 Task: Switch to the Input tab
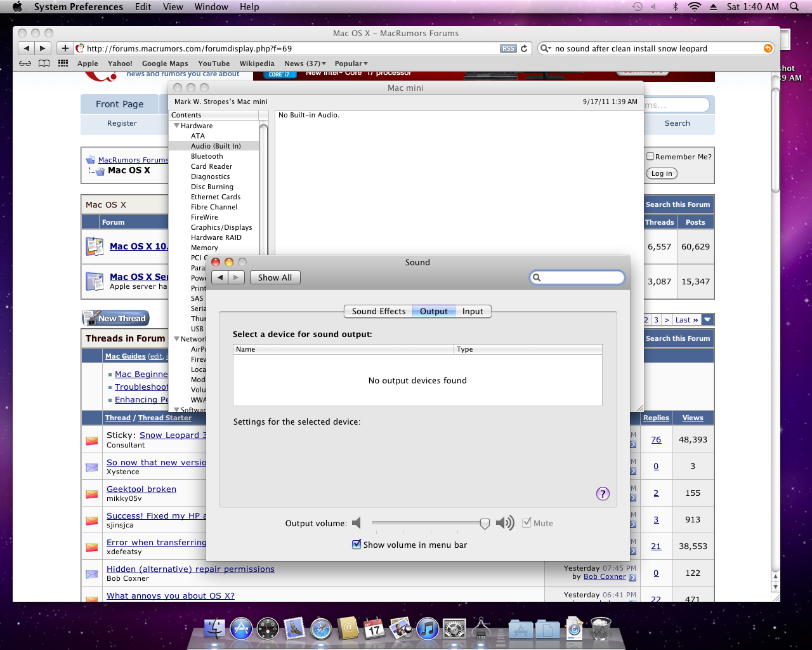[x=473, y=311]
